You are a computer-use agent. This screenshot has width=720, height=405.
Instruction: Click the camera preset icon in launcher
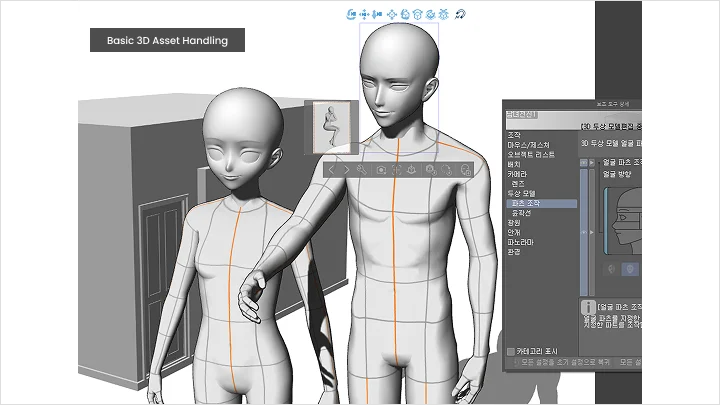coord(382,170)
